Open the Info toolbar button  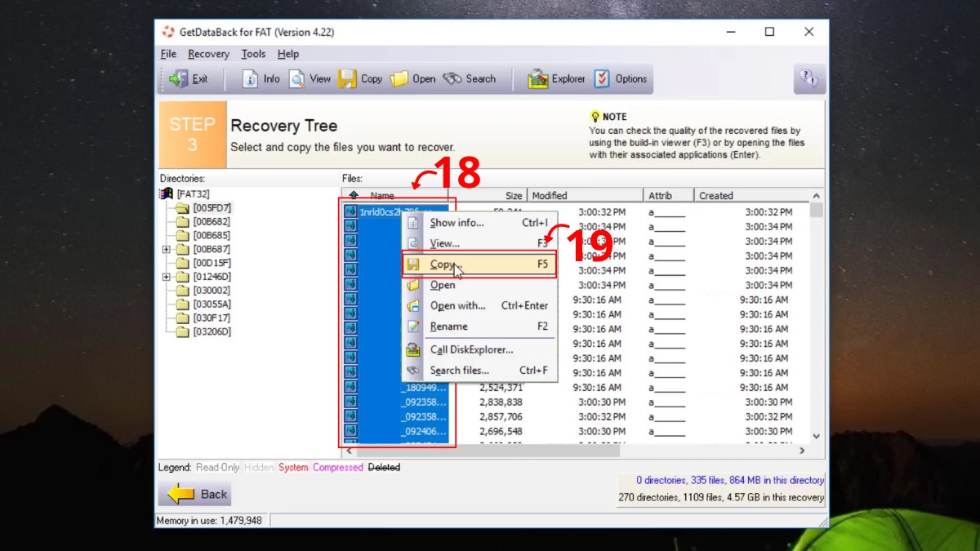tap(261, 79)
